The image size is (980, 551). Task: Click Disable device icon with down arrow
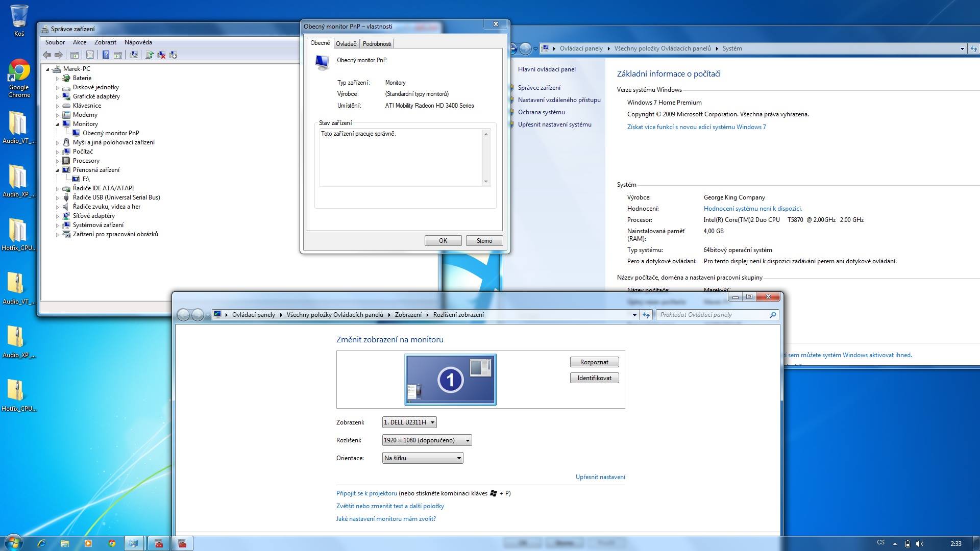coord(173,55)
